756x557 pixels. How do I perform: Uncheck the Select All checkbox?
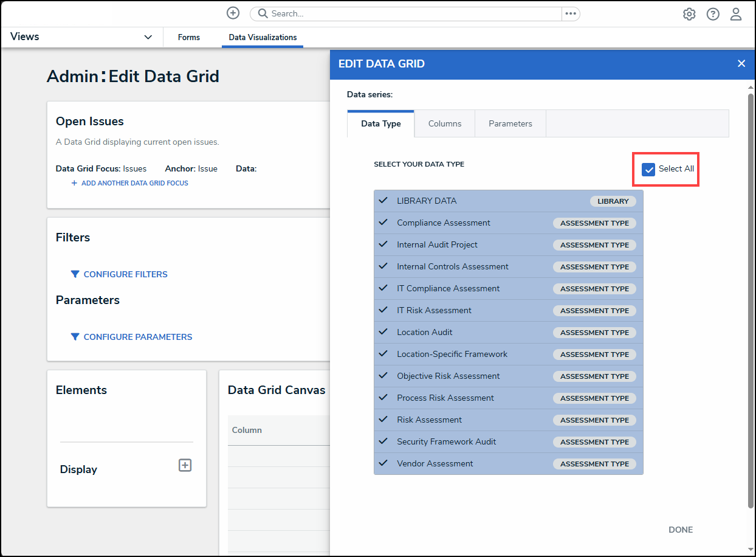click(648, 169)
